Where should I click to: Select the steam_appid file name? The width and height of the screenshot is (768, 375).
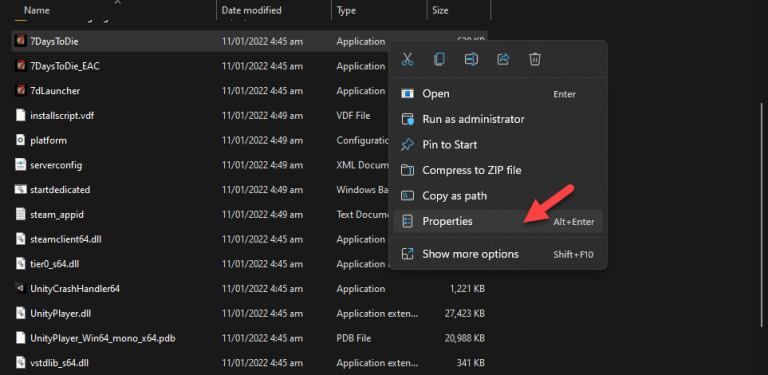[x=57, y=214]
